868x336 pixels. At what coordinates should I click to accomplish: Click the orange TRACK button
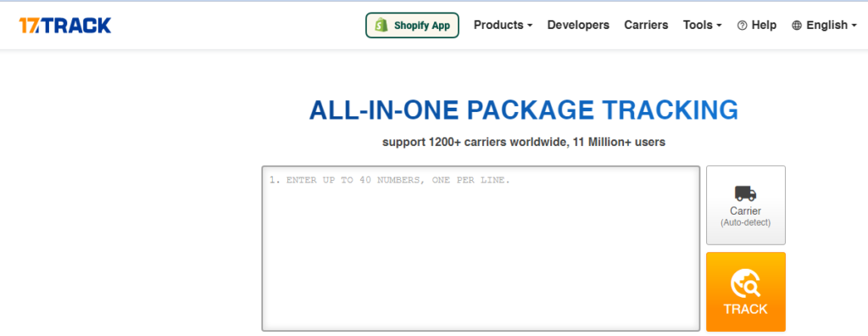(x=746, y=292)
